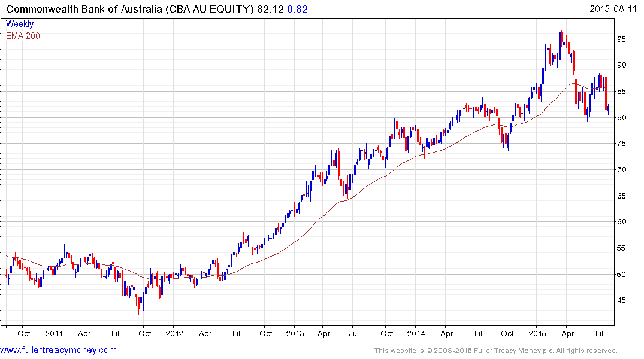
Task: Click the 2015 year label on time axis
Action: tap(537, 333)
